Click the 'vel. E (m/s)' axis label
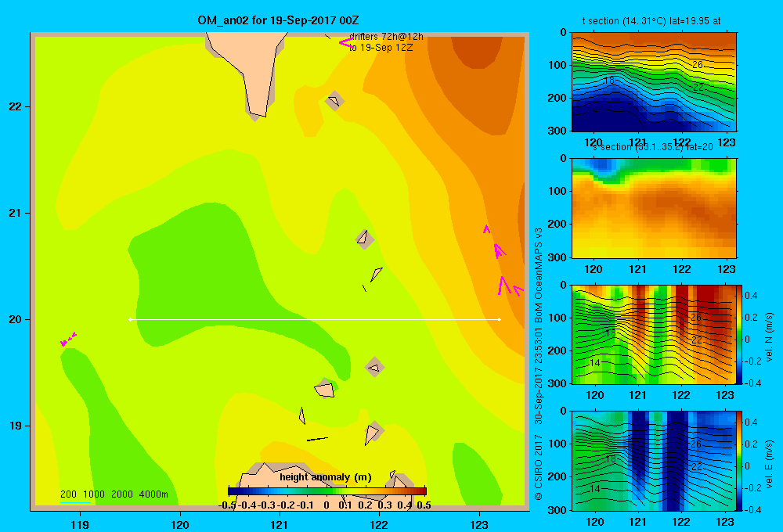 [770, 464]
